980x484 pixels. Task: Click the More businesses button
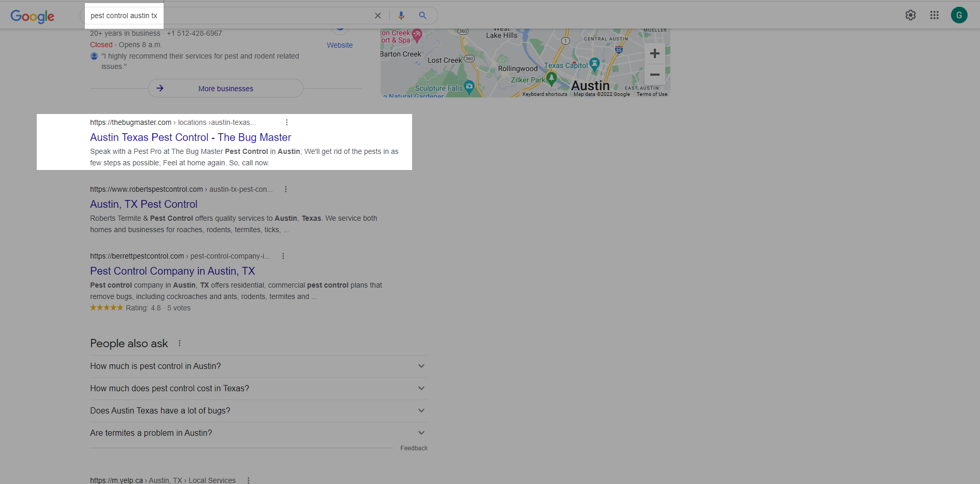coord(226,89)
